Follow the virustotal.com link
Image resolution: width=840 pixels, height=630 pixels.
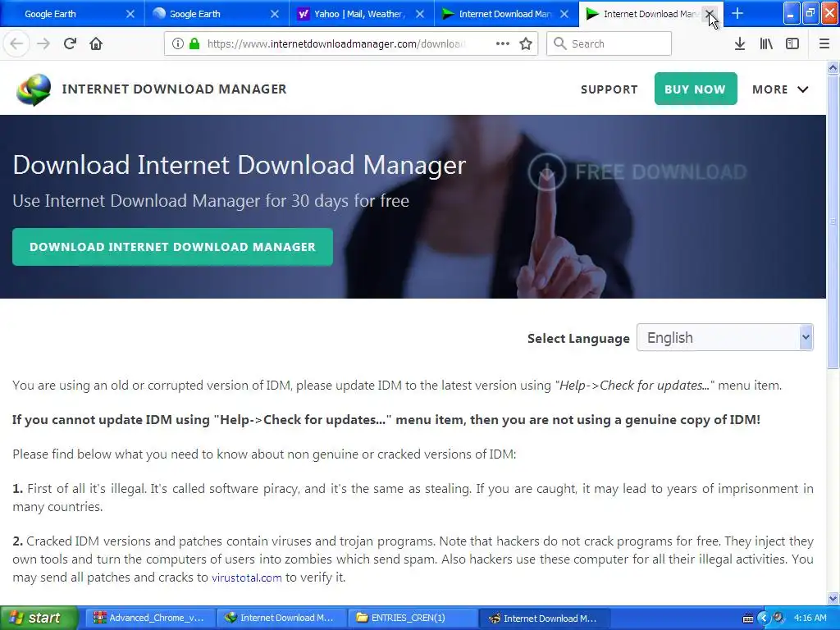pos(246,577)
